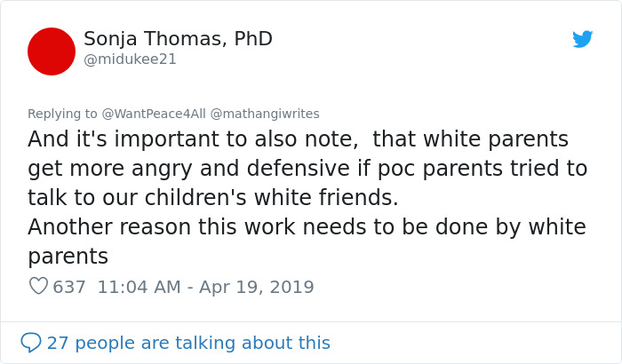The width and height of the screenshot is (622, 364).
Task: Click the Apr 19, 2019 date text
Action: pyautogui.click(x=257, y=287)
